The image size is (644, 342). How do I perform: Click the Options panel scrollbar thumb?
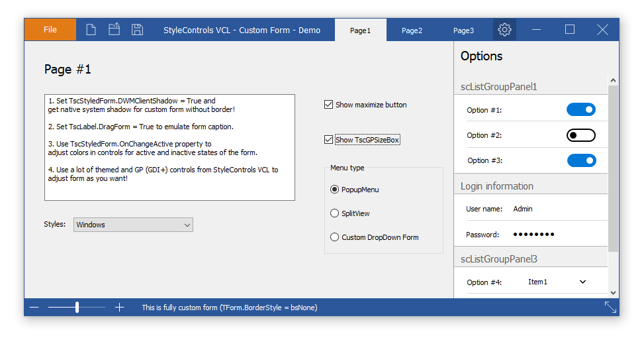coord(613,168)
